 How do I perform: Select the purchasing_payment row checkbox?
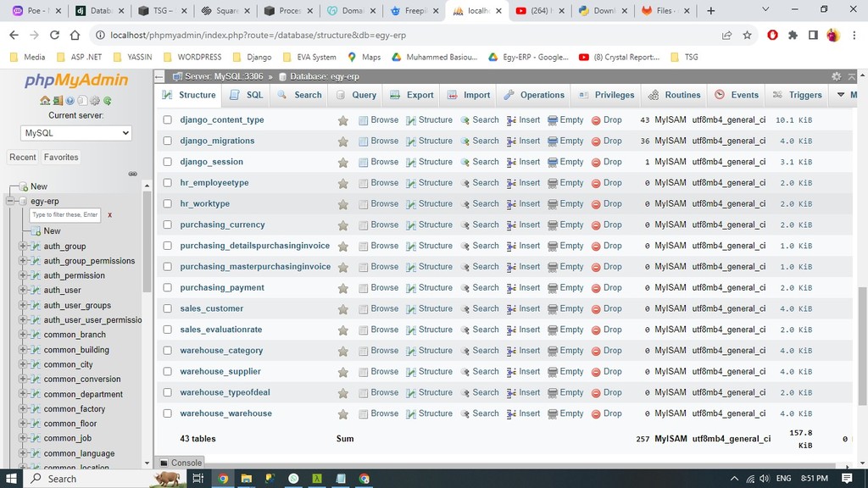[167, 288]
